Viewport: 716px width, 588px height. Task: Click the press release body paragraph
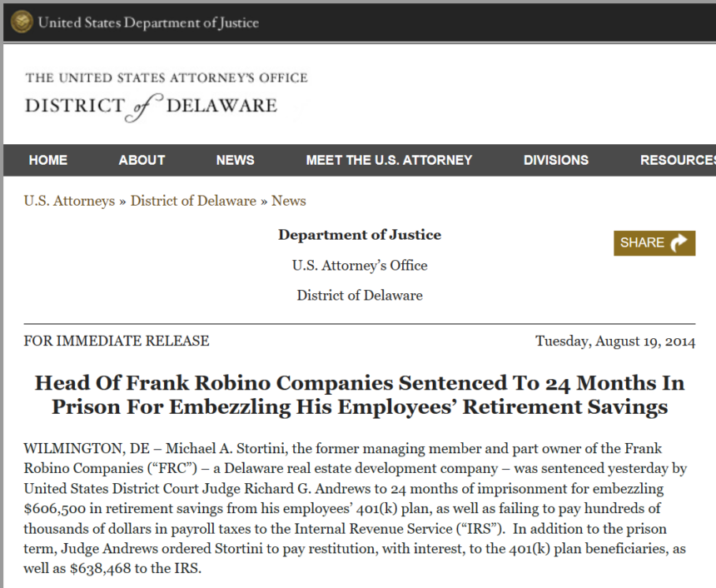[356, 508]
